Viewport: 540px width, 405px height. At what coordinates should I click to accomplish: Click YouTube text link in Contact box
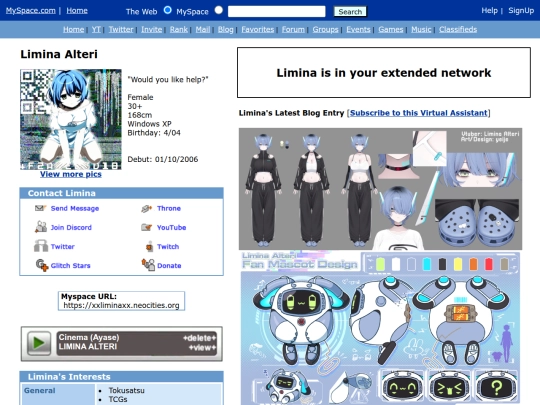[172, 227]
